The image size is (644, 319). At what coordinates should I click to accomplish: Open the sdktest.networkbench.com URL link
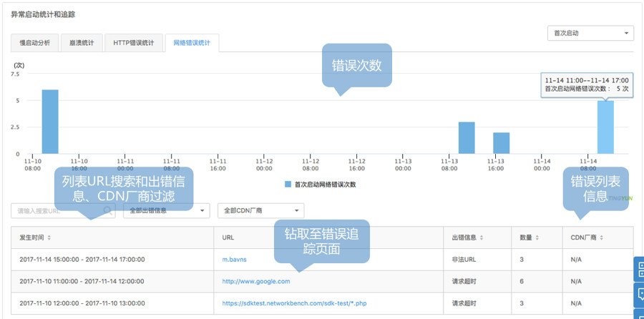[294, 303]
